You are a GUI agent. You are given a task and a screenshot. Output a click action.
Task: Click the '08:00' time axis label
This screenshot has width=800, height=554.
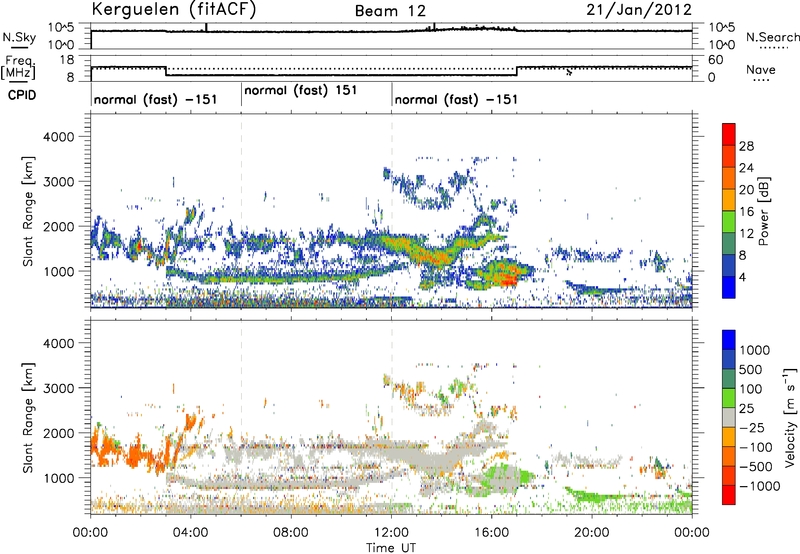pos(291,533)
